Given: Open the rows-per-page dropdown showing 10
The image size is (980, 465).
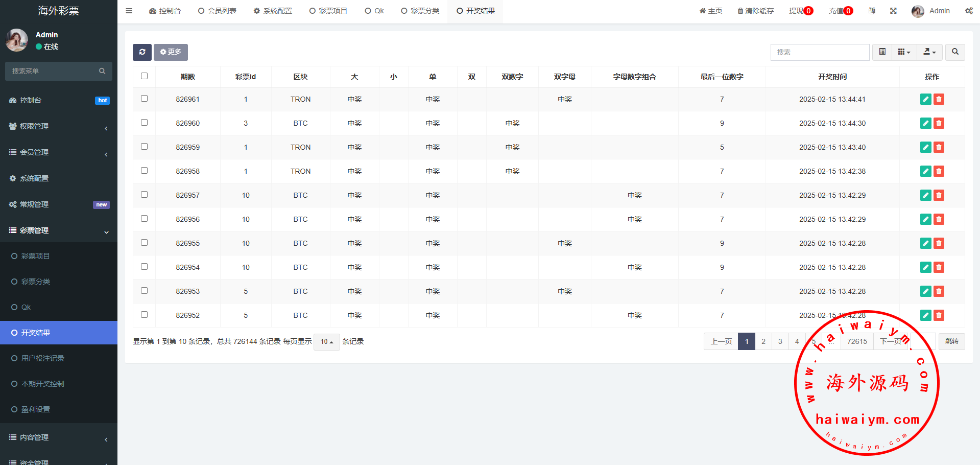Looking at the screenshot, I should click(326, 342).
